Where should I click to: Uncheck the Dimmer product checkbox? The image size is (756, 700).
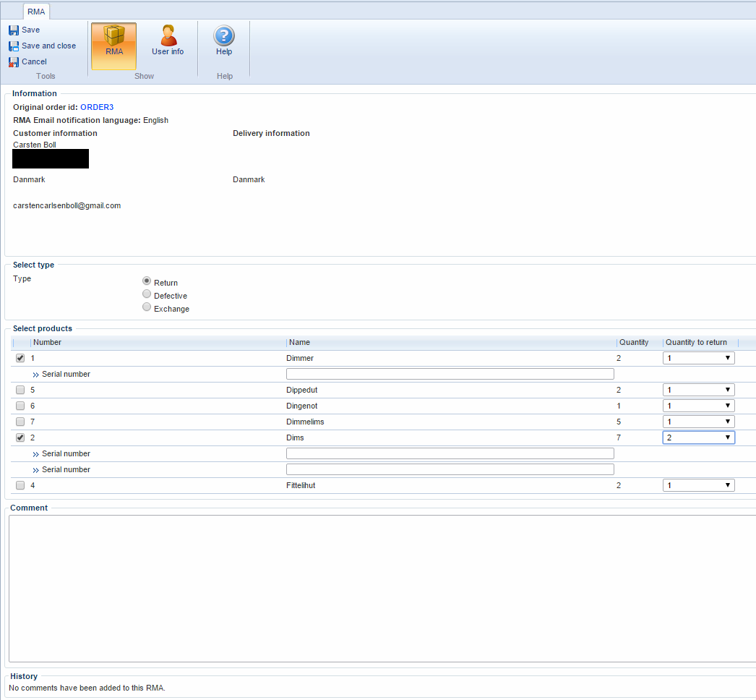pos(20,358)
